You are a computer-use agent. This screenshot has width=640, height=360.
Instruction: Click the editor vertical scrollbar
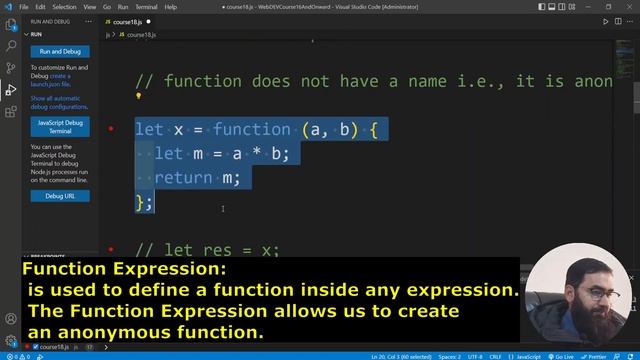point(637,98)
